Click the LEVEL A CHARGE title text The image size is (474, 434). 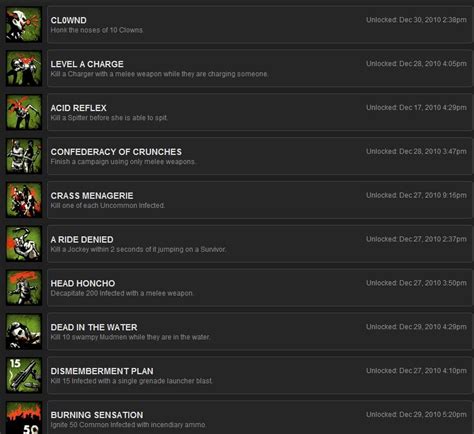pyautogui.click(x=87, y=64)
